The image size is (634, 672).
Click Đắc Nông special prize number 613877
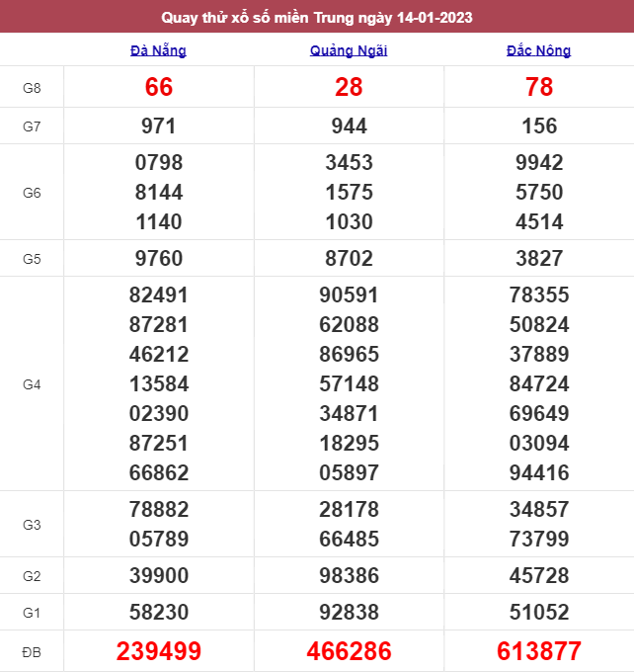click(x=539, y=651)
